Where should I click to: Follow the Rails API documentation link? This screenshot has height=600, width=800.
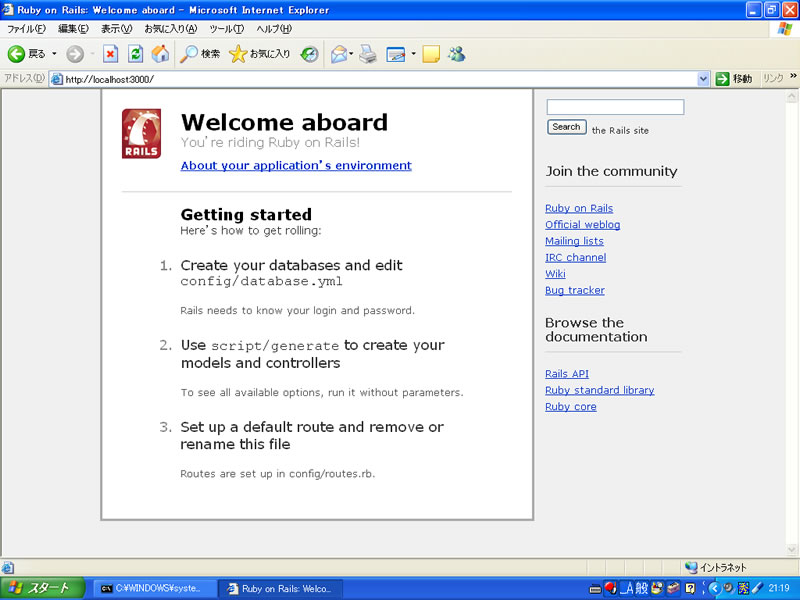tap(567, 374)
